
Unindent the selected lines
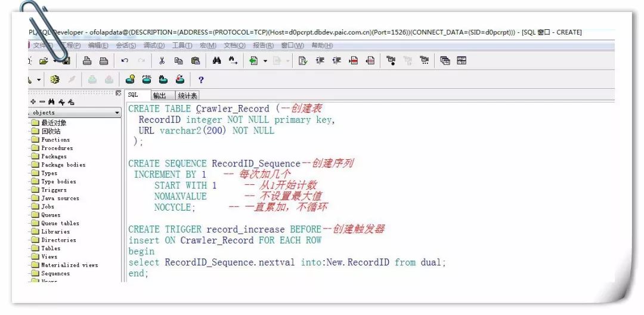click(337, 61)
